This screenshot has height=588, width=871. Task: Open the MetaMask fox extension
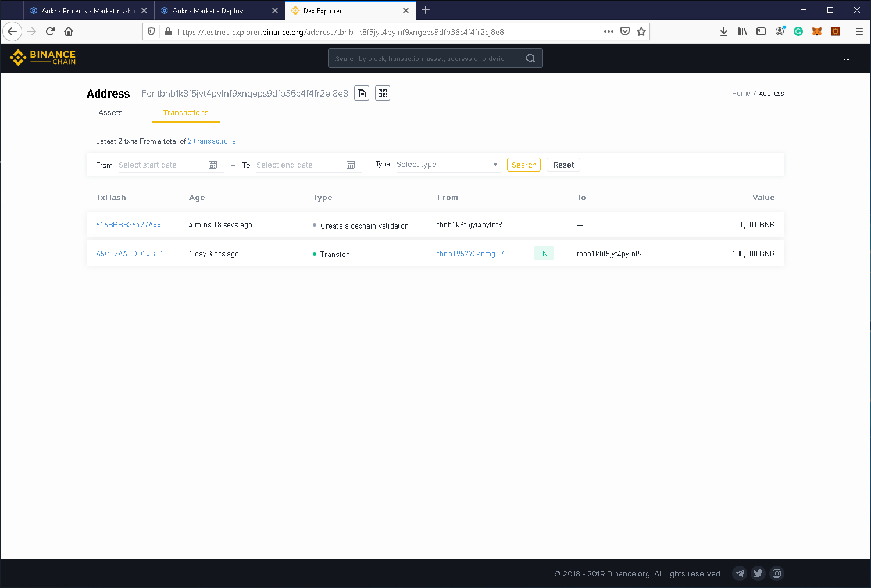(817, 31)
